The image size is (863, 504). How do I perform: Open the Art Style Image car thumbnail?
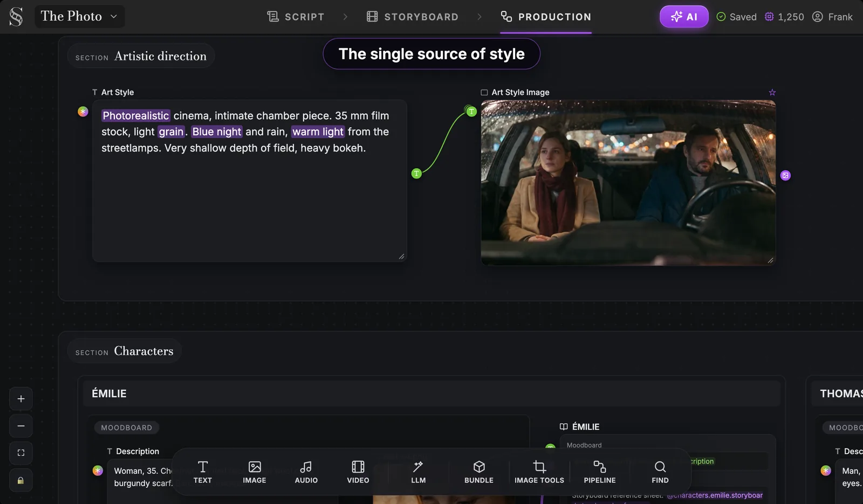click(x=628, y=183)
